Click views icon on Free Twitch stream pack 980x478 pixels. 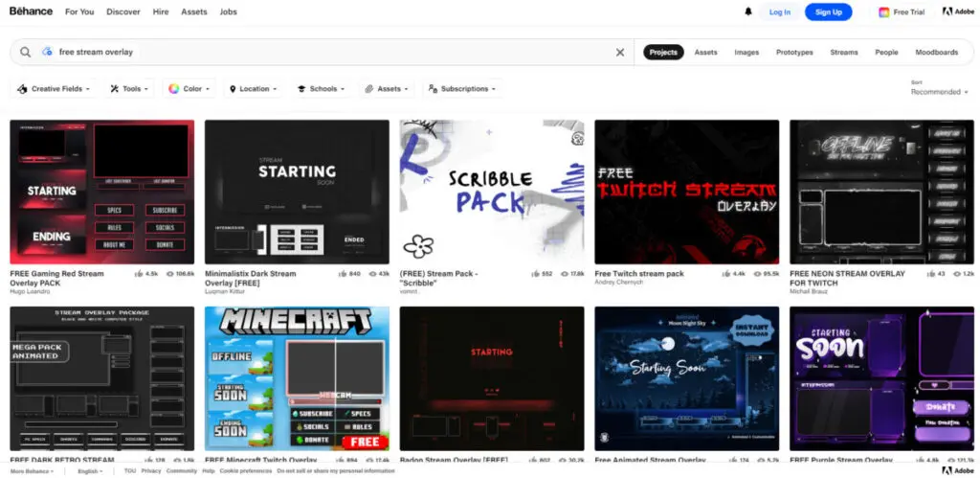click(758, 274)
